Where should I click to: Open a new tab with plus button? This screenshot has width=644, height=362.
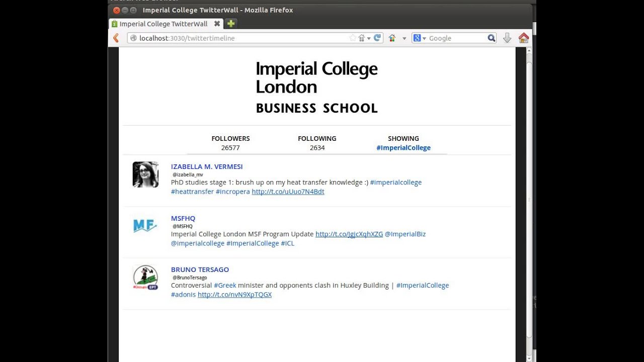click(x=231, y=24)
